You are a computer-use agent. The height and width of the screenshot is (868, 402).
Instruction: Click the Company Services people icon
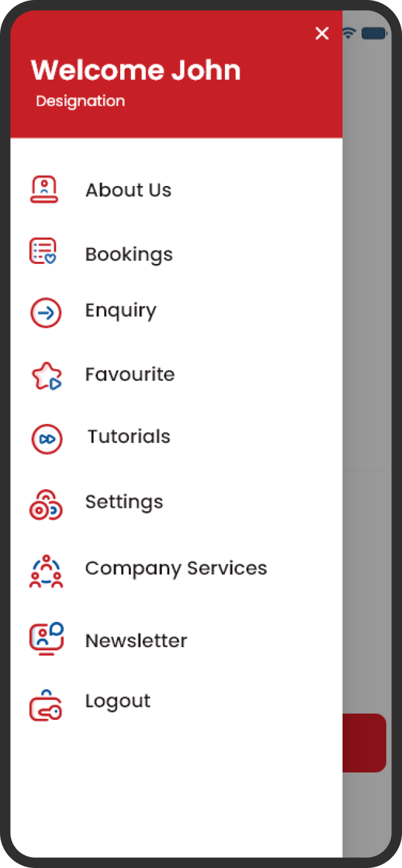[x=46, y=571]
